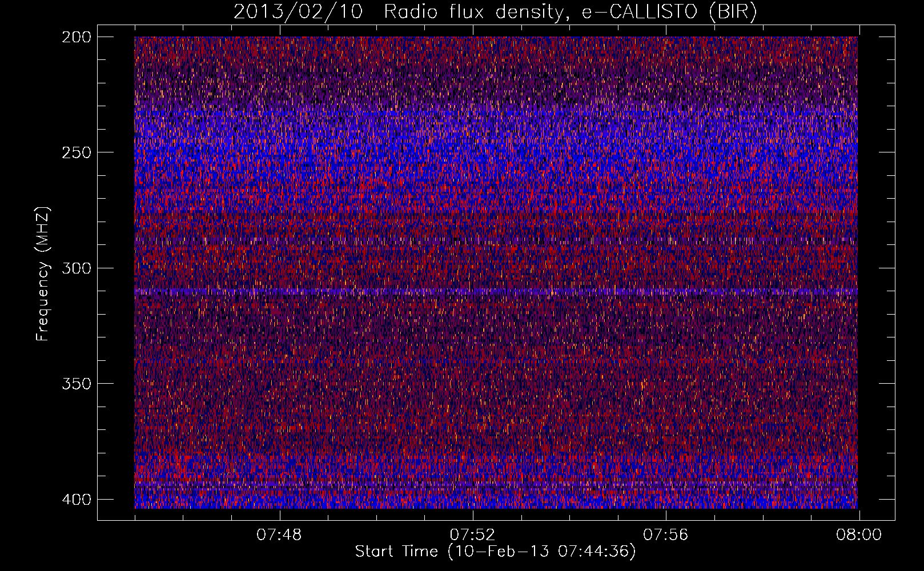Click the thin purple line near 395 MHz in the spectrogram

pyautogui.click(x=496, y=486)
